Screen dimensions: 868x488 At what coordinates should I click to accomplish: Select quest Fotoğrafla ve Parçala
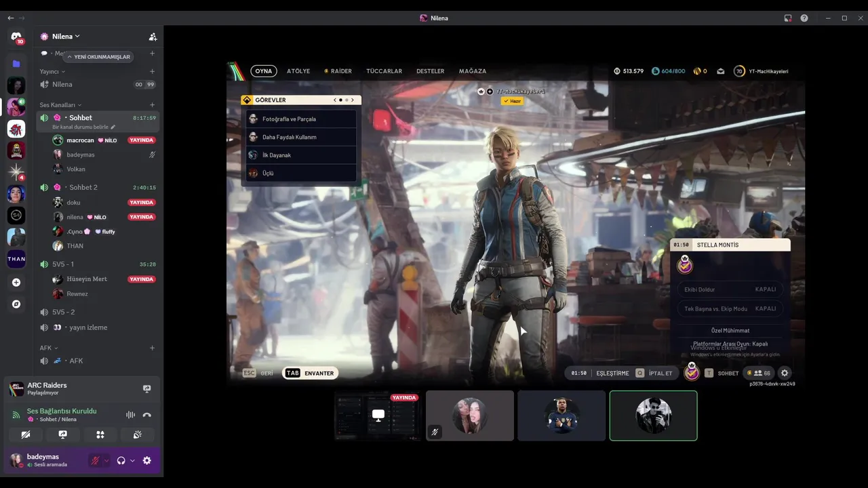(x=301, y=119)
